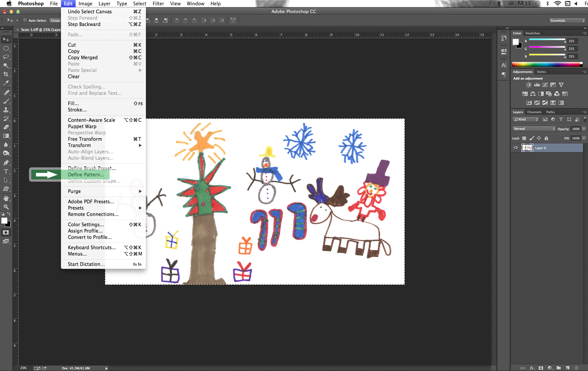588x371 pixels.
Task: Add a Levels adjustment
Action: pyautogui.click(x=537, y=85)
